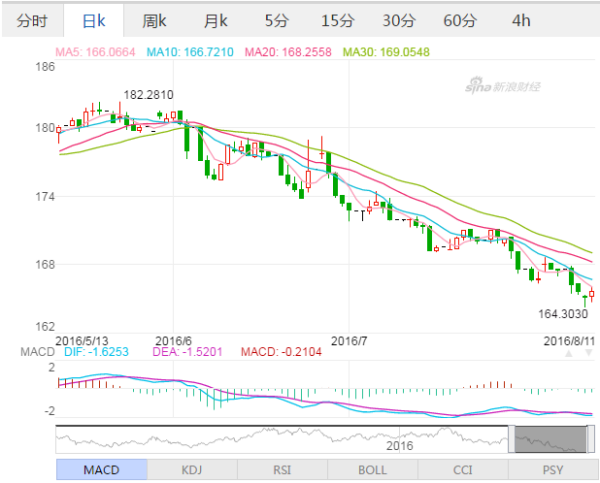Screen dimensions: 600x483
Task: Click the MA10: 166.7210 legend text
Action: [x=190, y=52]
